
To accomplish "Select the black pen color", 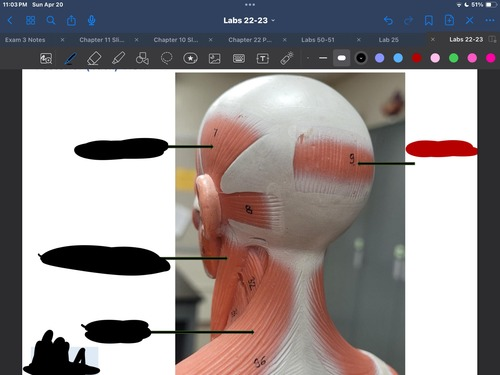I will 361,58.
